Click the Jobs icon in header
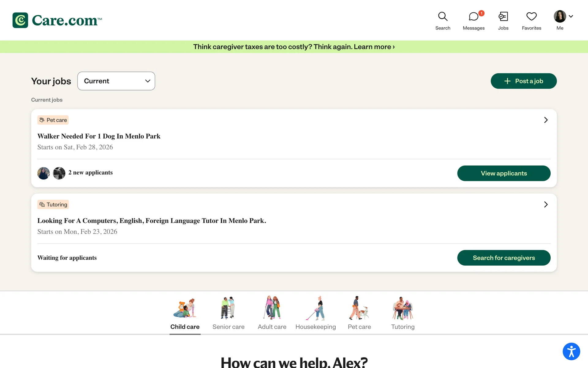 pos(503,17)
